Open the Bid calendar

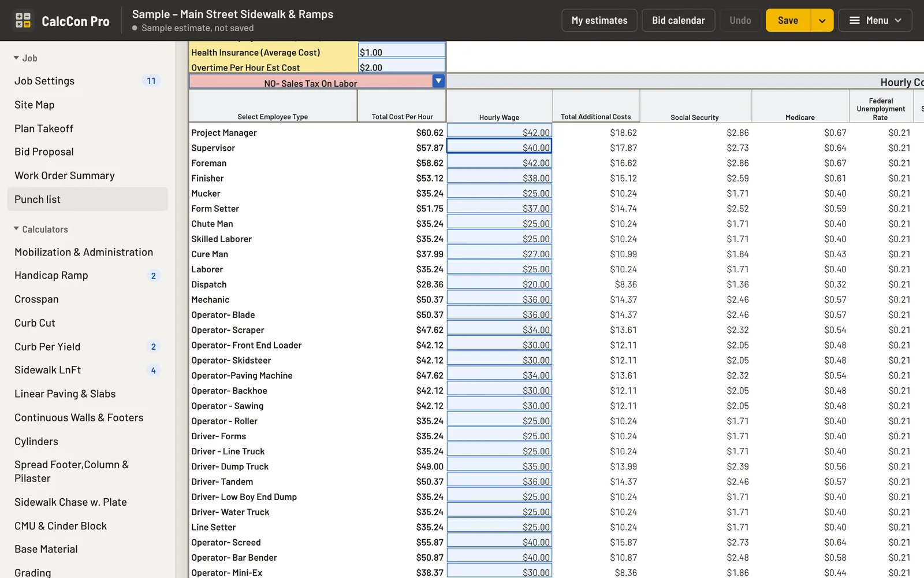(678, 20)
